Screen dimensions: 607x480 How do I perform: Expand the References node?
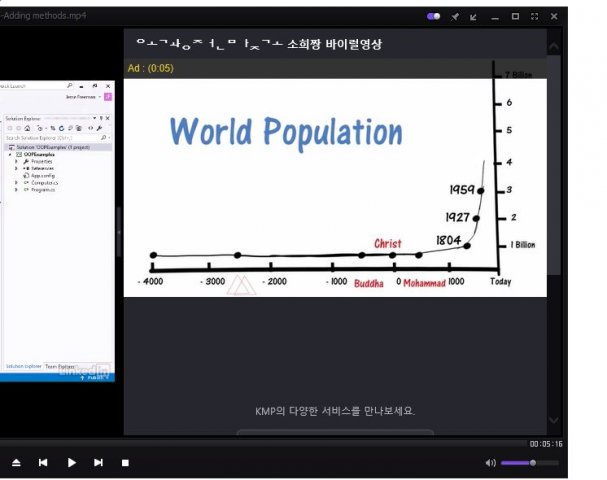[x=16, y=169]
